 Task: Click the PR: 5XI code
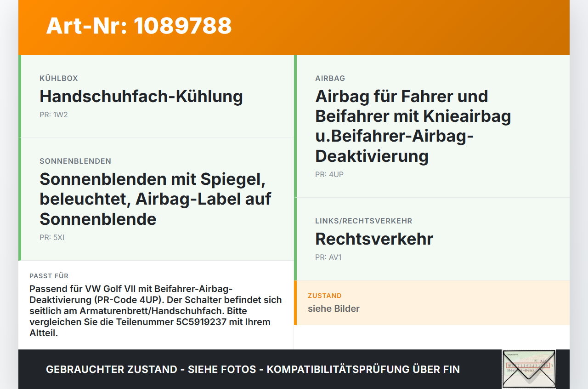coord(52,238)
